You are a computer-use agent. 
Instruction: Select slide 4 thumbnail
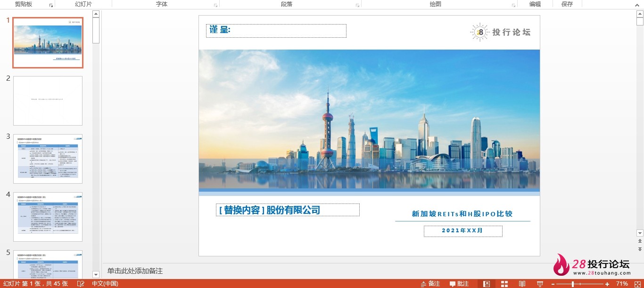pyautogui.click(x=48, y=217)
